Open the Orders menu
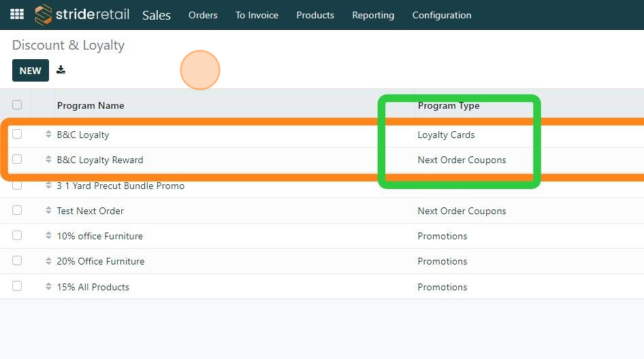Viewport: 644px width, 359px height. (203, 15)
